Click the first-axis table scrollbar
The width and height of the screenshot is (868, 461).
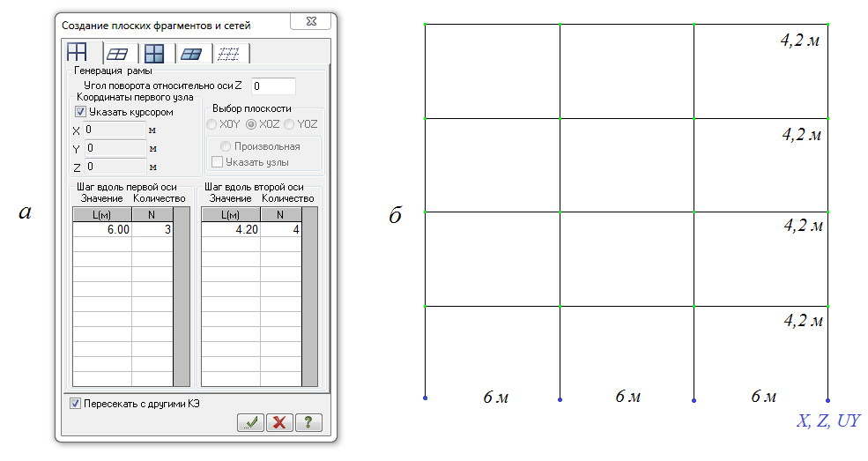click(182, 297)
